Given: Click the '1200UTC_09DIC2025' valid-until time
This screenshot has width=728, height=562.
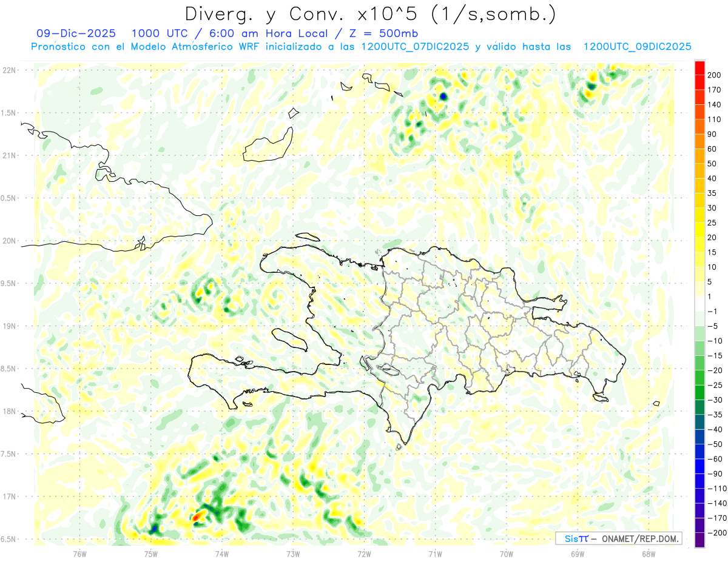Looking at the screenshot, I should click(637, 47).
